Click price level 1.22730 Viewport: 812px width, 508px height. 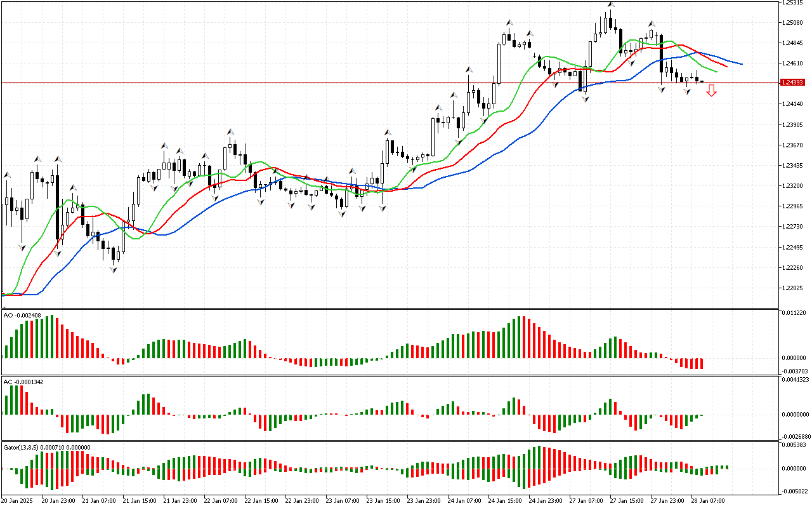pyautogui.click(x=793, y=227)
